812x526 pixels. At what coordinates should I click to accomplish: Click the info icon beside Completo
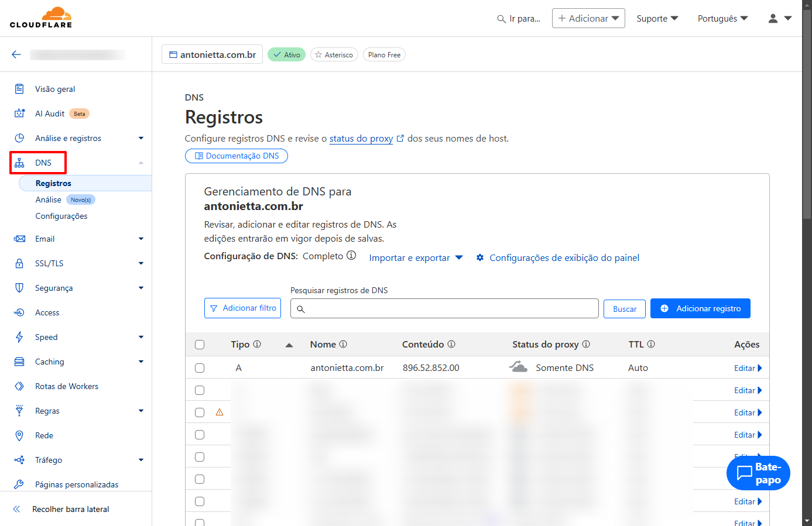[351, 256]
